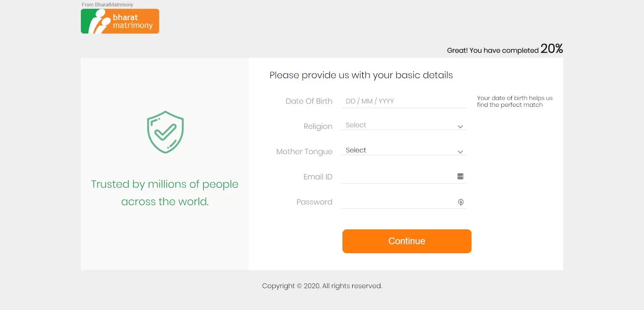Open the Mother Tongue Select box

(398, 150)
